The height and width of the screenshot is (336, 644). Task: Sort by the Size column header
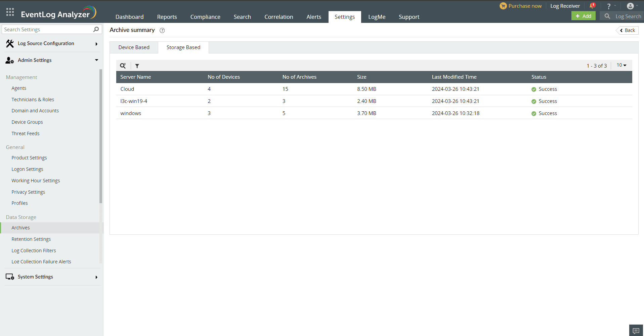click(x=362, y=77)
